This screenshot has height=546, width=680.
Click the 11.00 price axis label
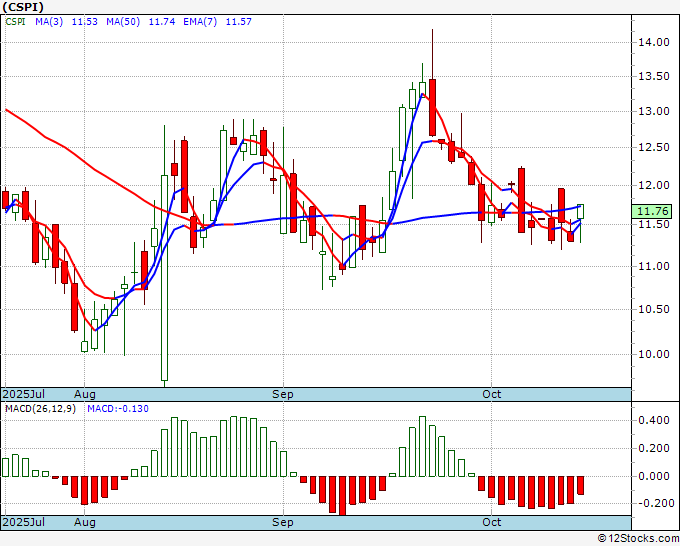point(654,266)
